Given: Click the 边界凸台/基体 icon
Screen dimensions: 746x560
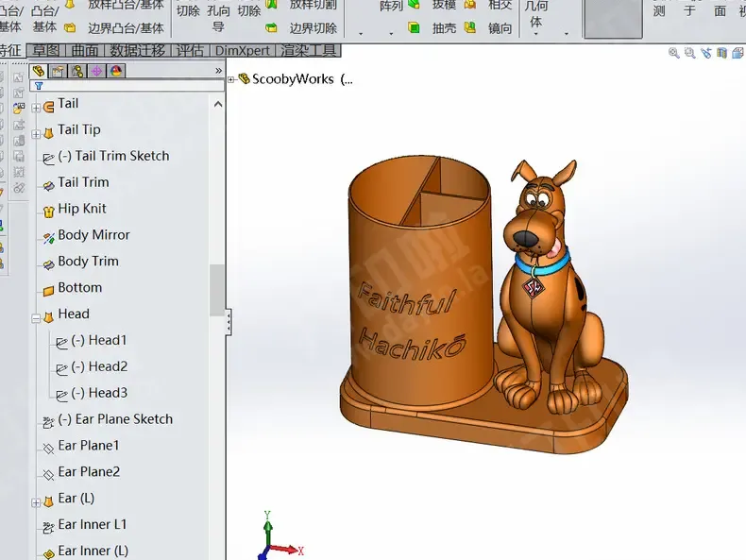Looking at the screenshot, I should click(x=70, y=28).
